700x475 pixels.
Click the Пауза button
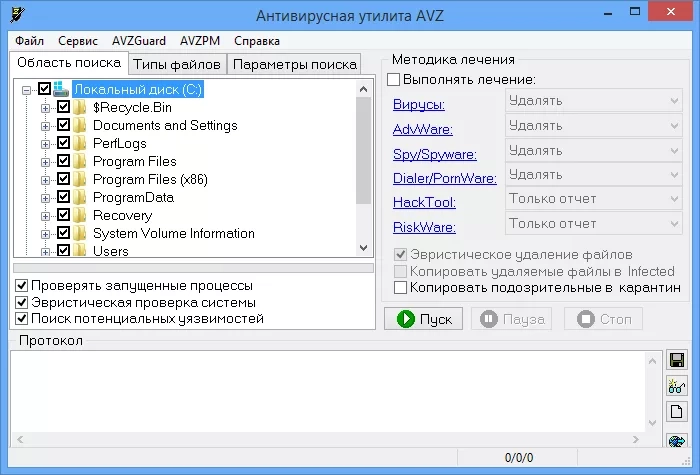click(511, 319)
